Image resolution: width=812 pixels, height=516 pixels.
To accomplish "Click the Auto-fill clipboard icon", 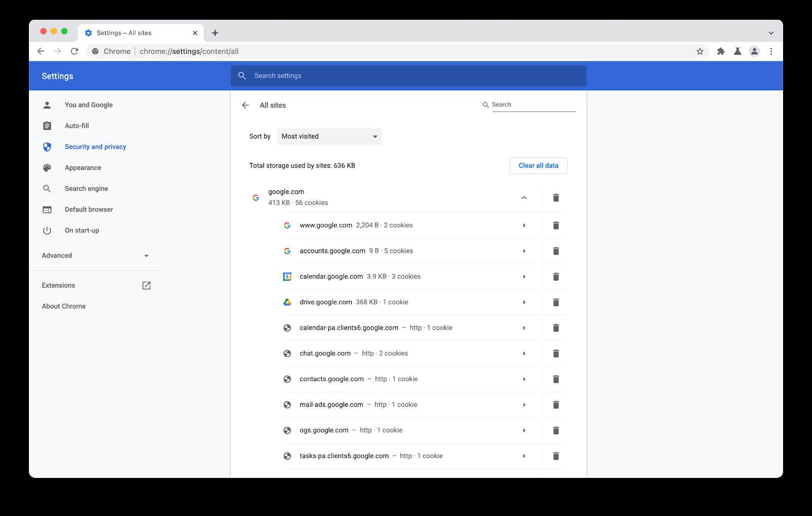I will pyautogui.click(x=47, y=125).
